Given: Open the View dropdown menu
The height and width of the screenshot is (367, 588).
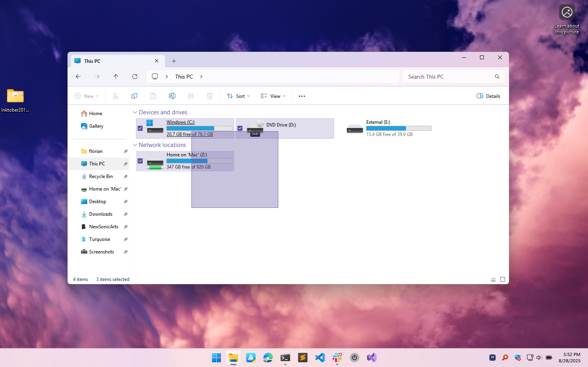Looking at the screenshot, I should [273, 96].
